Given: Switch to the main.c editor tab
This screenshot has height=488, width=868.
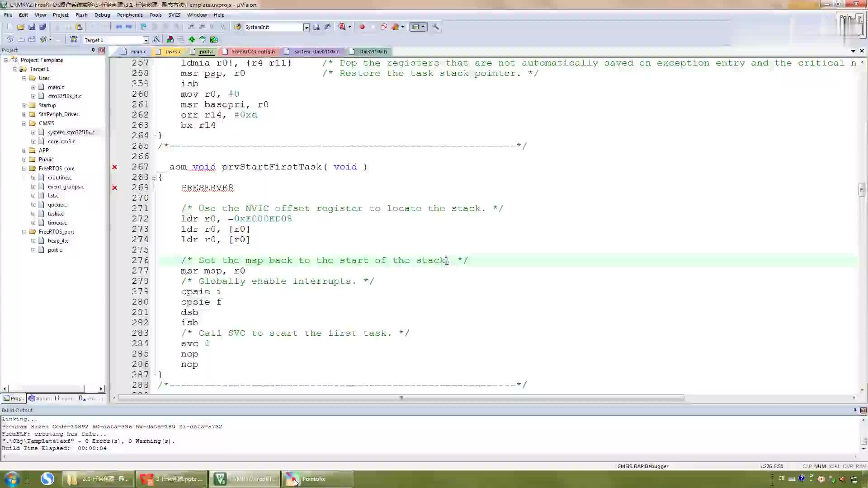Looking at the screenshot, I should pos(135,52).
